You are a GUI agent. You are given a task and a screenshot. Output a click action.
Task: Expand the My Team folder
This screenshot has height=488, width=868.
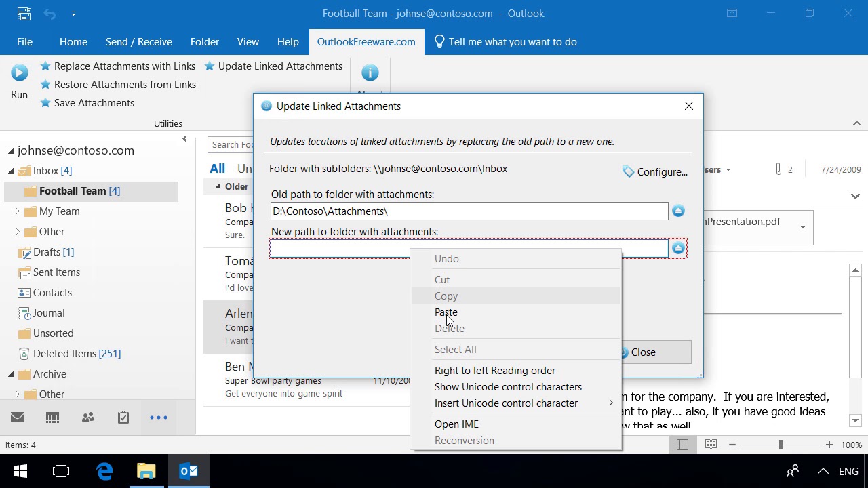17,211
